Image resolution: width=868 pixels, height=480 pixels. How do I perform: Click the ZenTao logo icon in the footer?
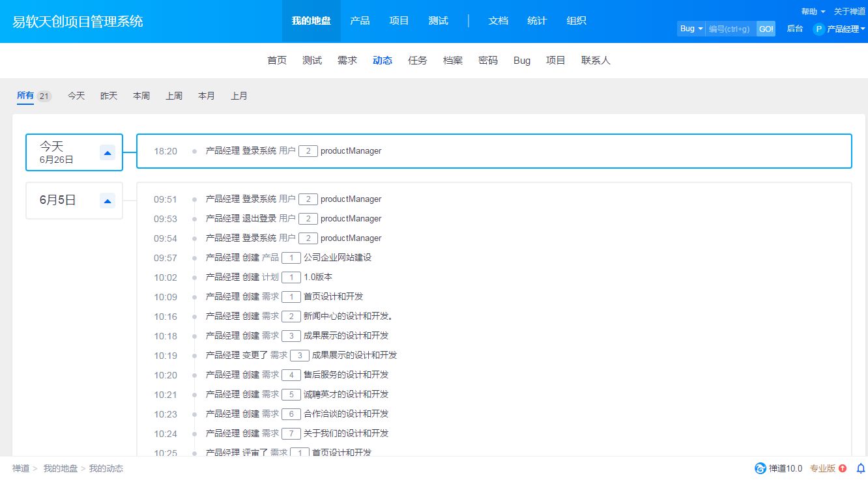click(760, 468)
